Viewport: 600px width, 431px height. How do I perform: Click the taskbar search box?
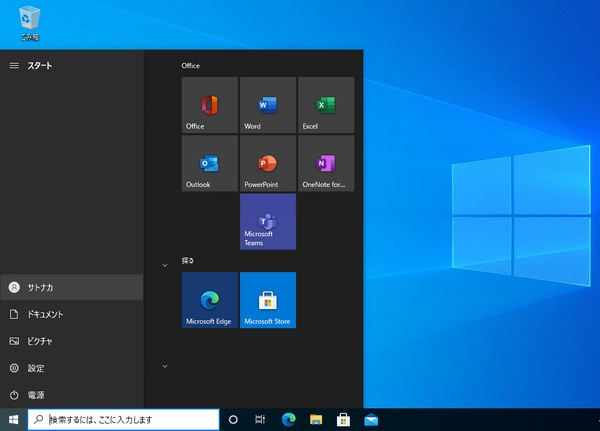pos(124,420)
